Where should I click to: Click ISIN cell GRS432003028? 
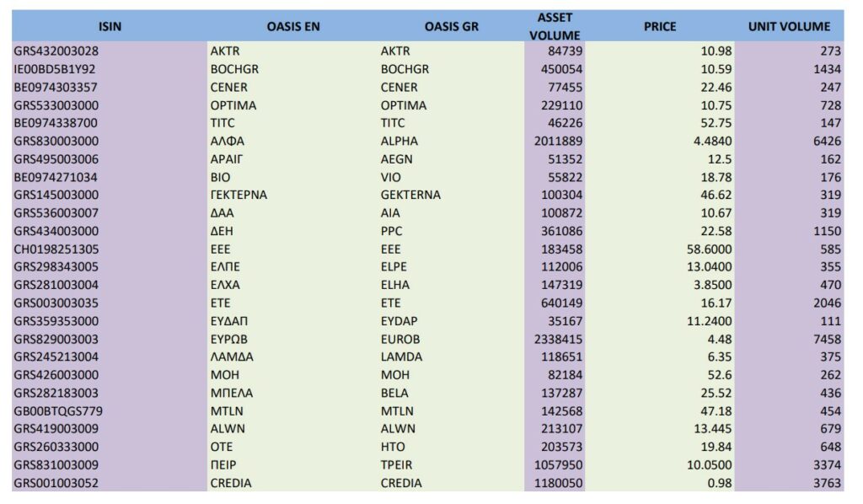(56, 51)
